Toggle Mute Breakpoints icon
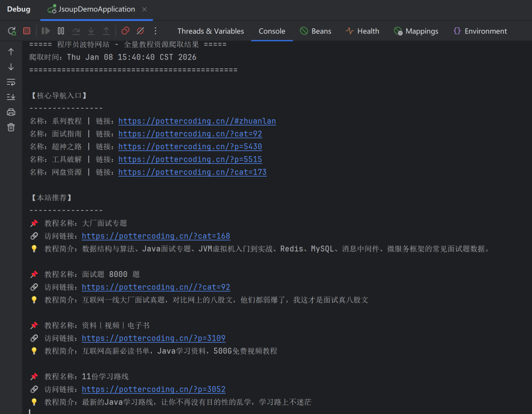The width and height of the screenshot is (532, 414). 140,31
